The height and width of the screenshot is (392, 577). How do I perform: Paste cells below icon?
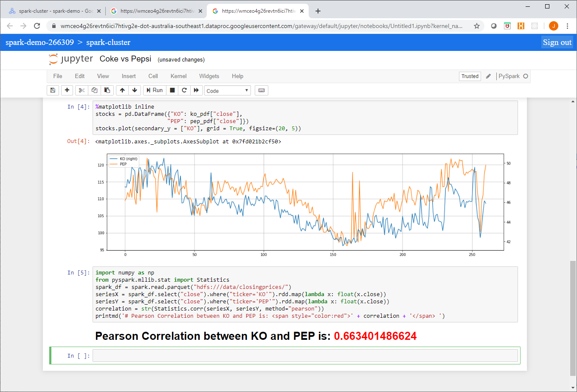coord(107,90)
